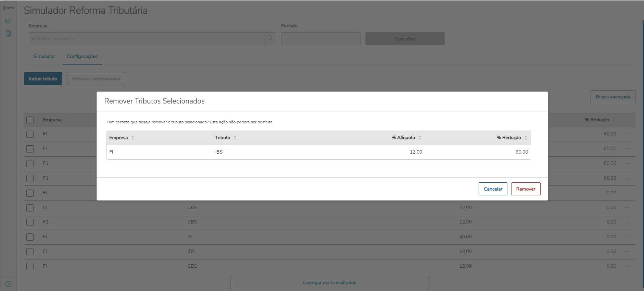Open the line chart icon in sidebar
The height and width of the screenshot is (291, 644).
pyautogui.click(x=8, y=21)
